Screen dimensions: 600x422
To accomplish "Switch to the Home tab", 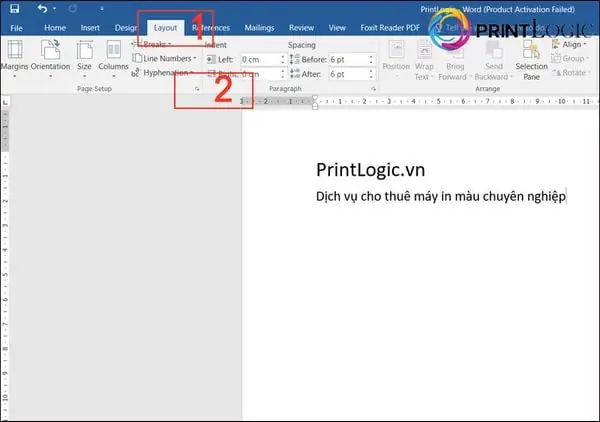I will pos(55,28).
